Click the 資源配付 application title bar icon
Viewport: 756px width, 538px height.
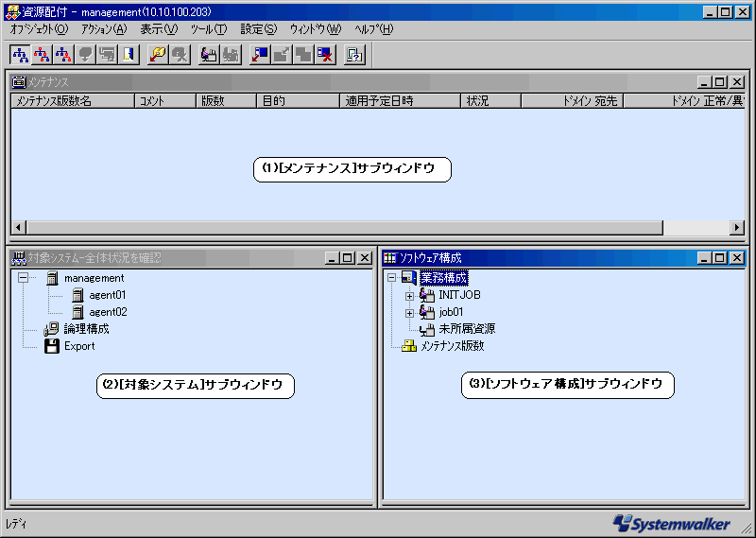12,11
